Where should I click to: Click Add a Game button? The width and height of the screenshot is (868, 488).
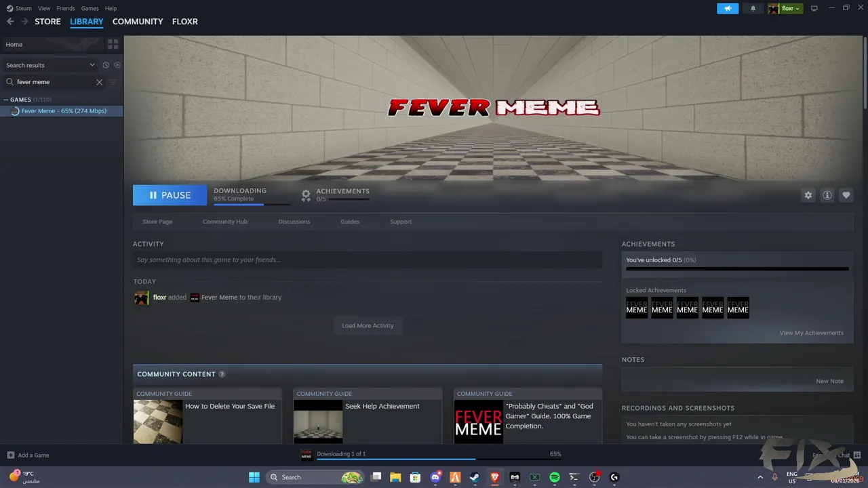28,455
